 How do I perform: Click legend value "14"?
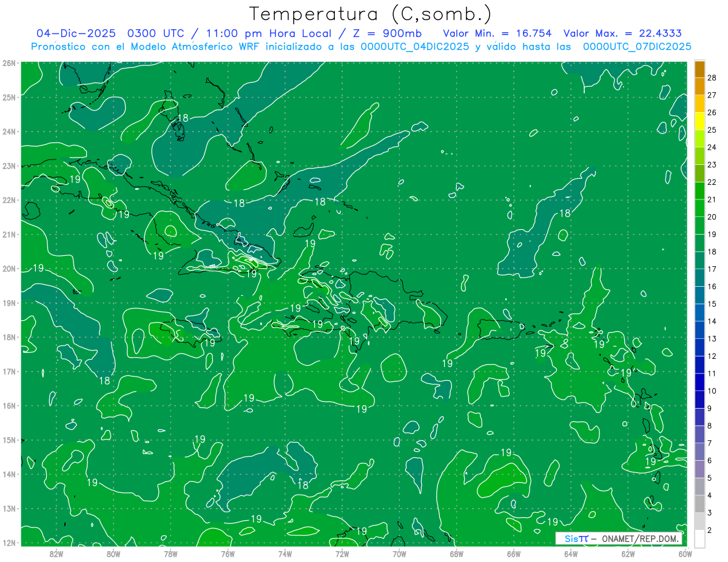pyautogui.click(x=712, y=321)
